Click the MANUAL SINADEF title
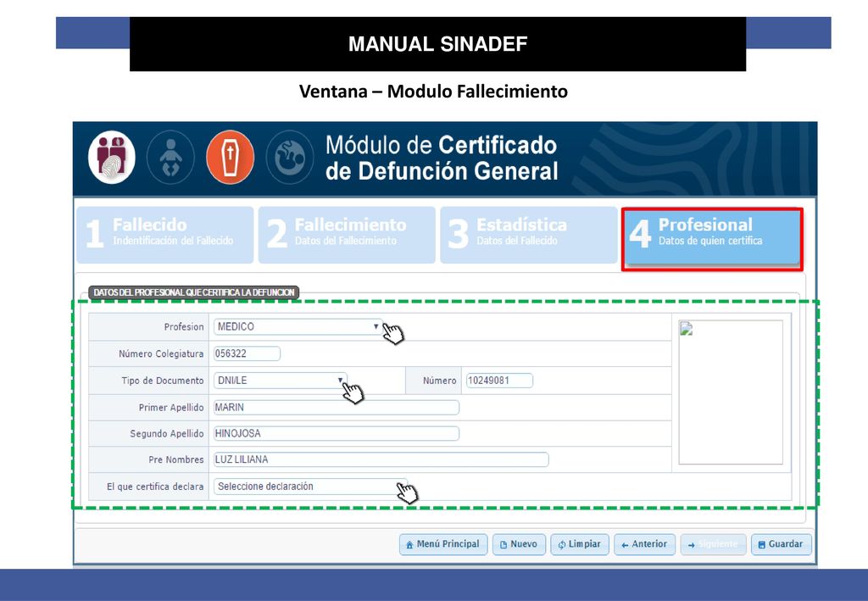Image resolution: width=868 pixels, height=601 pixels. click(438, 44)
